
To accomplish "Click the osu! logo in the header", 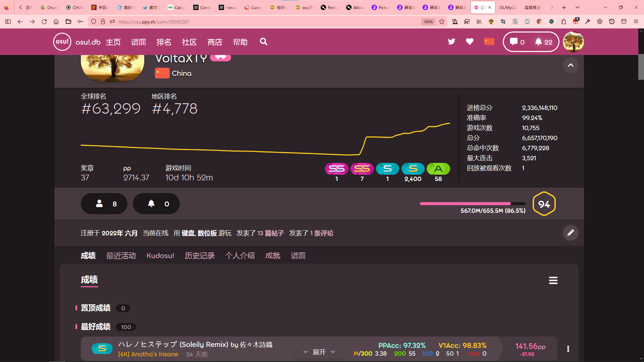I will click(x=62, y=42).
